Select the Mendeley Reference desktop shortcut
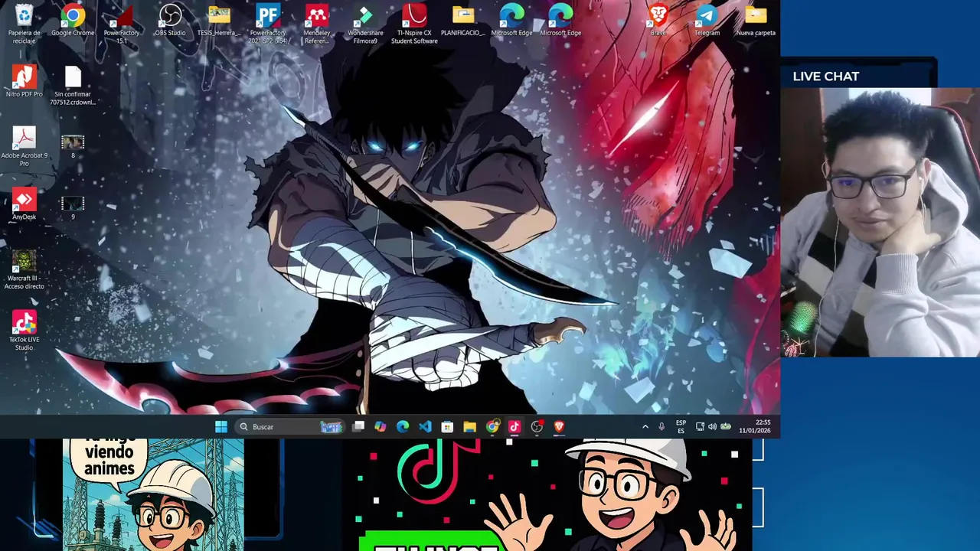Image resolution: width=980 pixels, height=551 pixels. 316,24
